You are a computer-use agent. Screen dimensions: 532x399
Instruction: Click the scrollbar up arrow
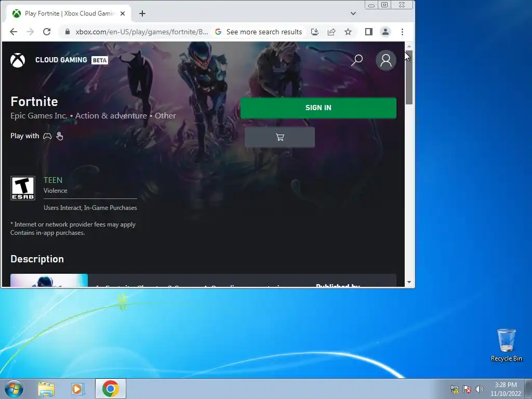409,46
